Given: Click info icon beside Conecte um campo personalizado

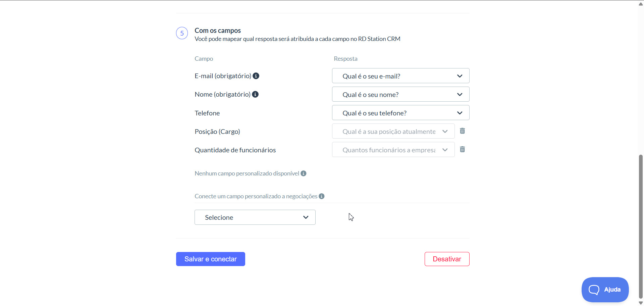Looking at the screenshot, I should tap(322, 196).
